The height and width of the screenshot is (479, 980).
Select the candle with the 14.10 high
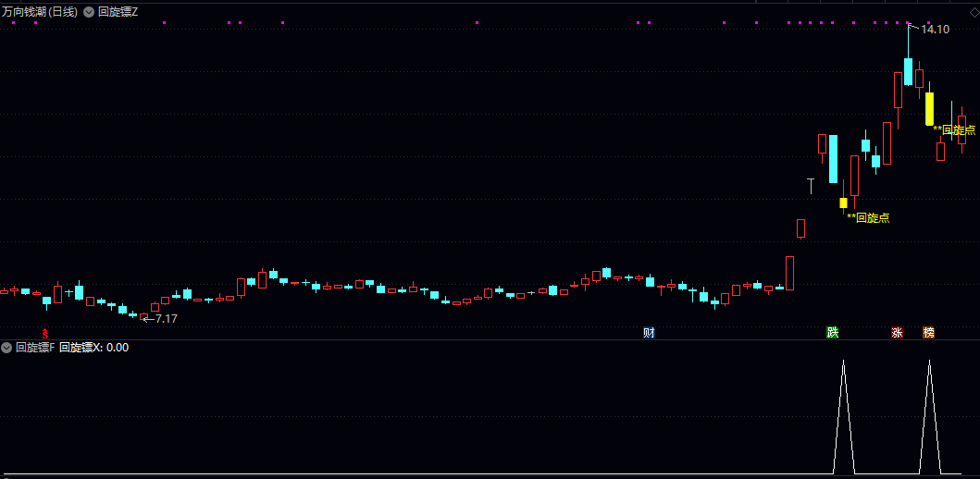point(908,71)
